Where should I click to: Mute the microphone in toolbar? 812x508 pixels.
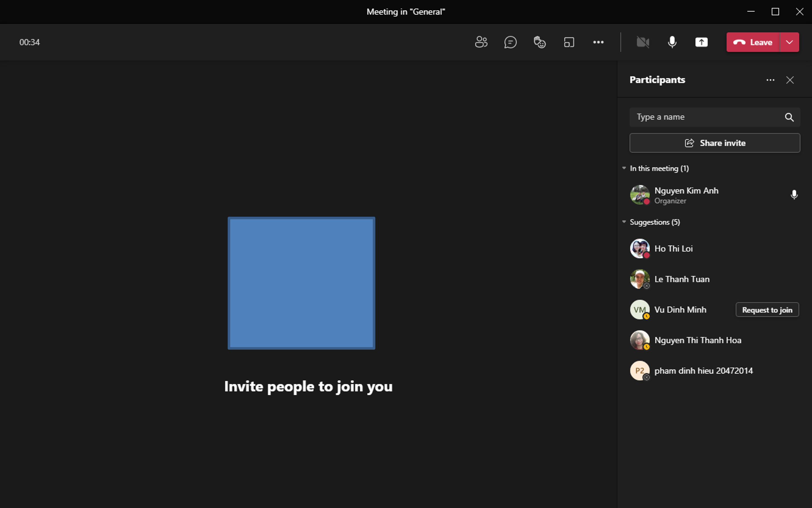tap(672, 42)
